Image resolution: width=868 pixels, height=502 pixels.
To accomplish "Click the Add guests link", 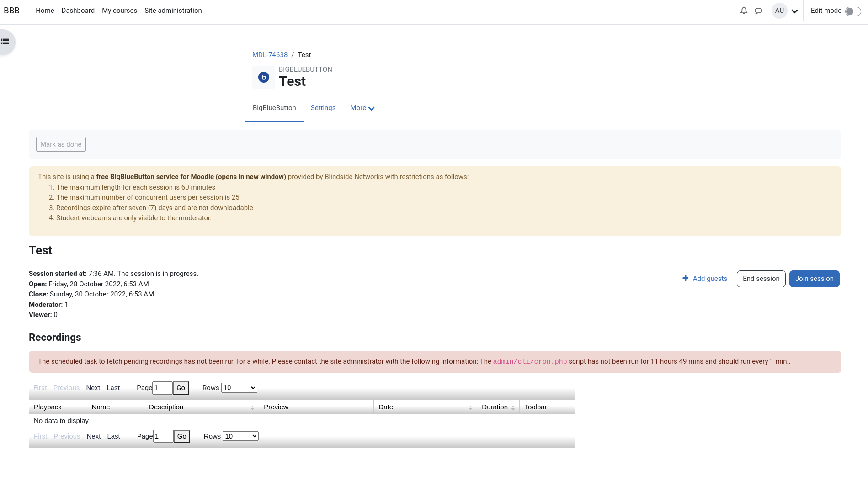I will (x=710, y=279).
